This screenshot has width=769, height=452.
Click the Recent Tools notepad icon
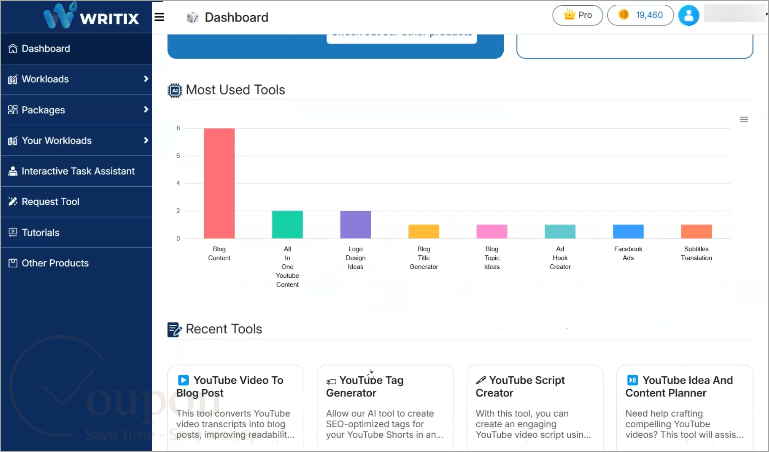[x=174, y=329]
